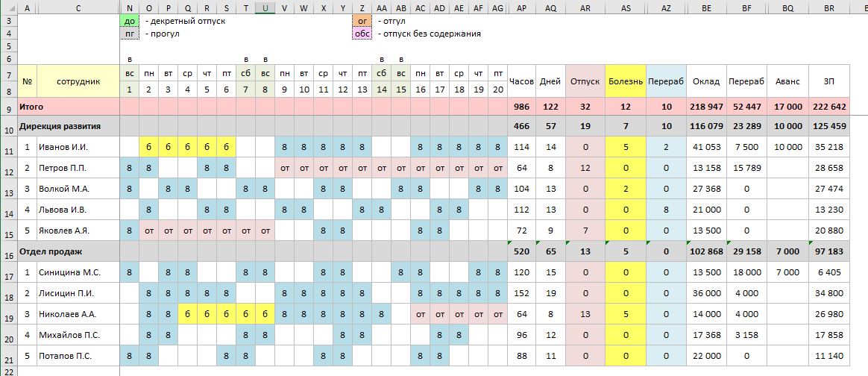Click employee name 'Лисицин П.И.'
The height and width of the screenshot is (376, 868).
pyautogui.click(x=66, y=293)
